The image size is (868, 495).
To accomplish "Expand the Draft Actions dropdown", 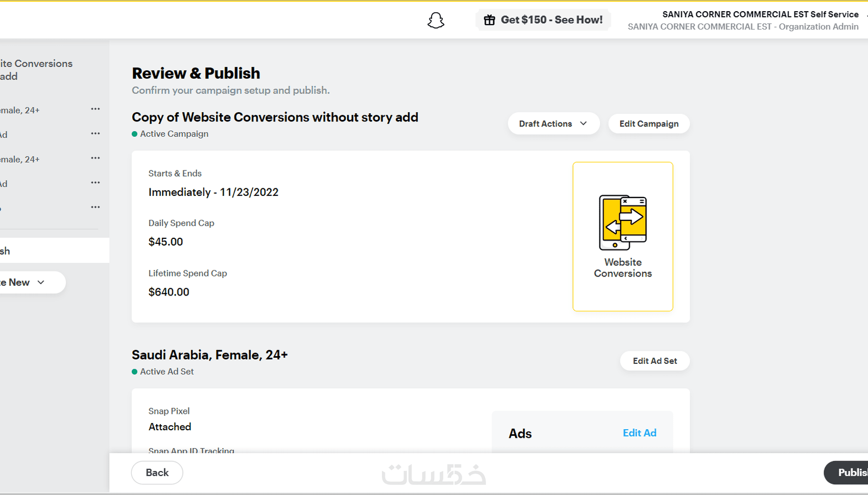I will 553,124.
